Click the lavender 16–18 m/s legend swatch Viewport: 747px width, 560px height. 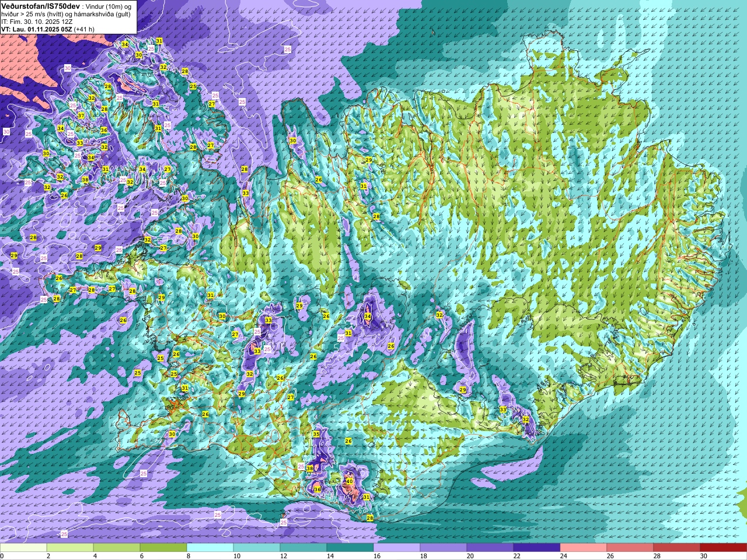(397, 548)
